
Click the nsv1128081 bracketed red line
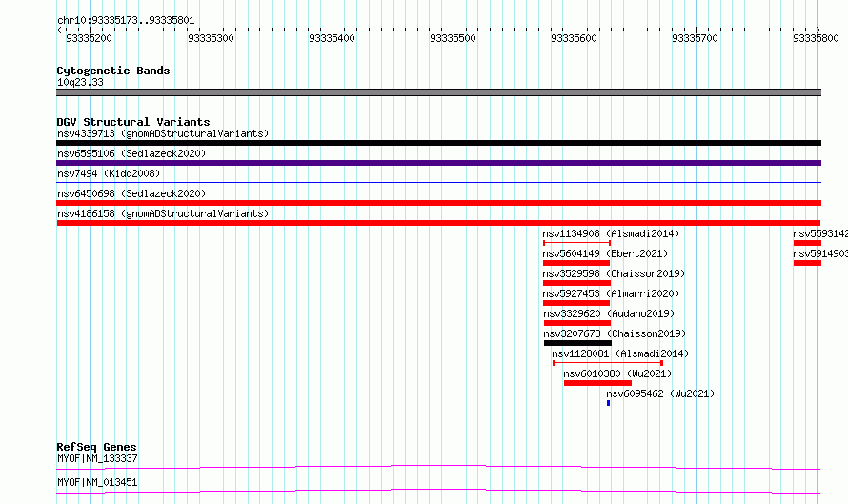(x=608, y=363)
